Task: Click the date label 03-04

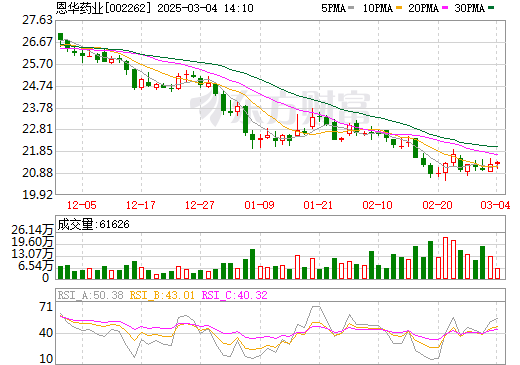Action: click(x=495, y=205)
